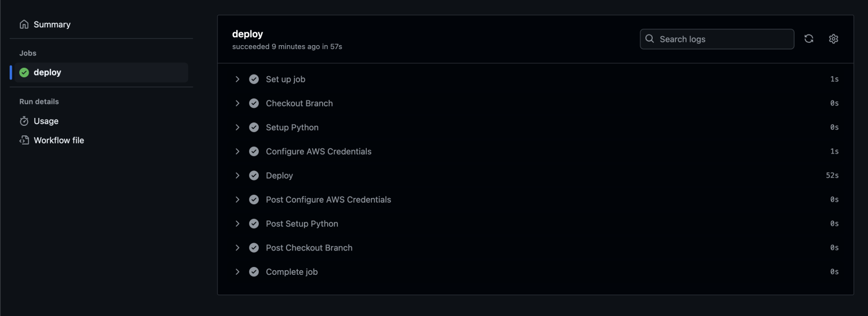This screenshot has width=868, height=316.
Task: Select the deploy job in sidebar
Action: [x=47, y=72]
